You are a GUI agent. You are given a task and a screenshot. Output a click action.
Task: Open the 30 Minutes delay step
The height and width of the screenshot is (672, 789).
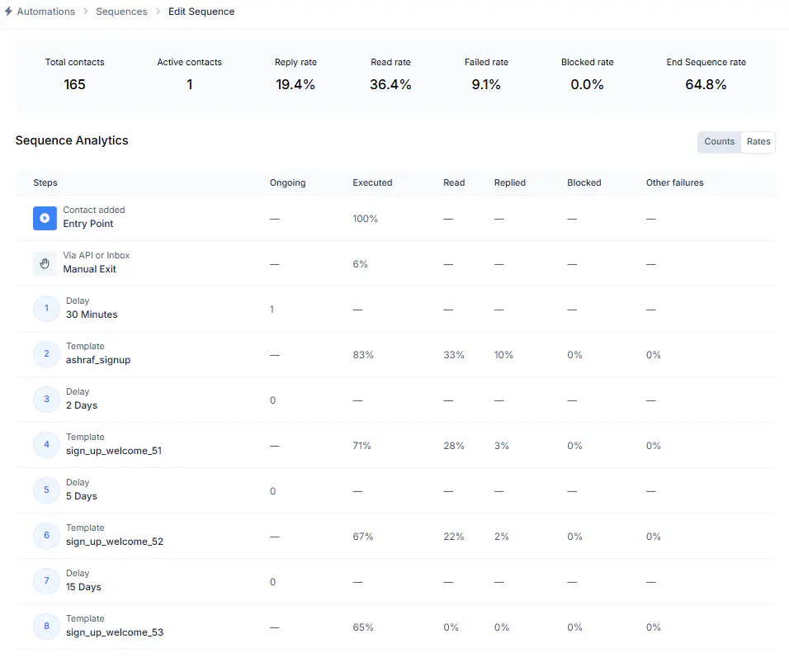click(91, 315)
